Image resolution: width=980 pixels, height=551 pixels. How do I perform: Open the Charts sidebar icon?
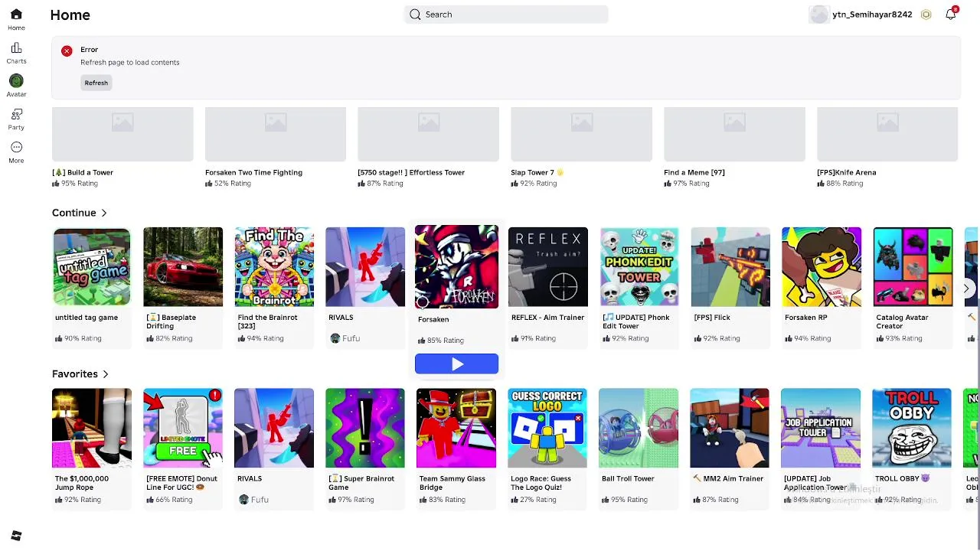tap(16, 47)
